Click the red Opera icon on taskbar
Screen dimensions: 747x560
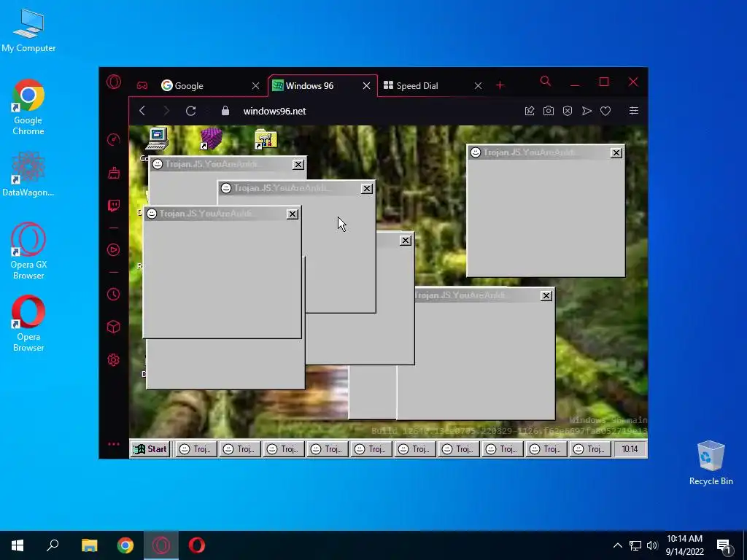pyautogui.click(x=197, y=545)
